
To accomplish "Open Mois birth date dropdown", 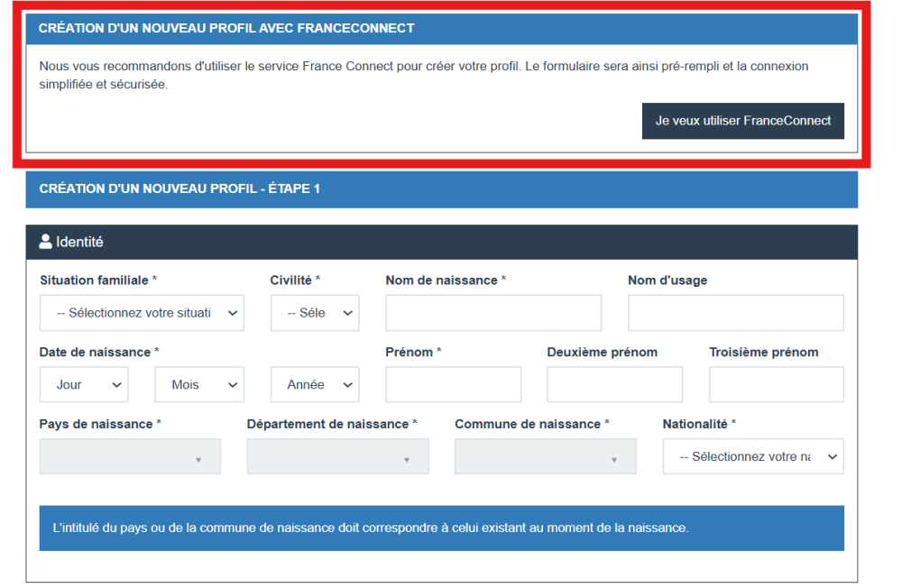I will (199, 384).
